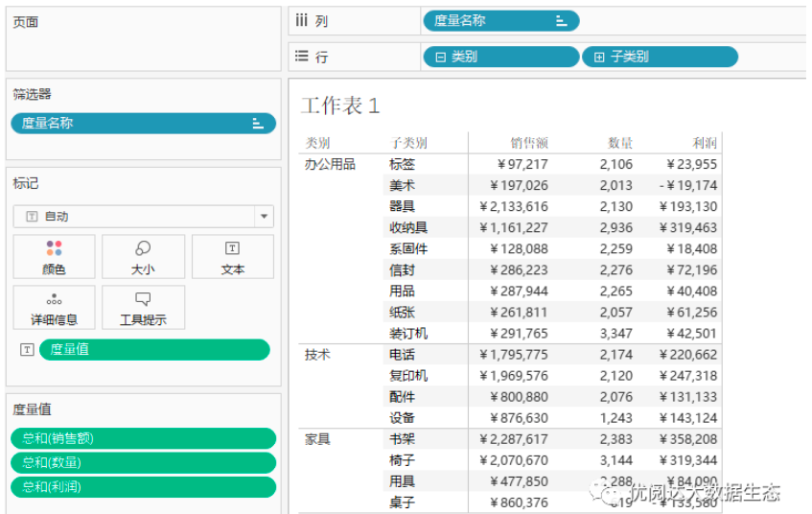Click the 类别 column header
Viewport: 812px width, 514px height.
(317, 143)
